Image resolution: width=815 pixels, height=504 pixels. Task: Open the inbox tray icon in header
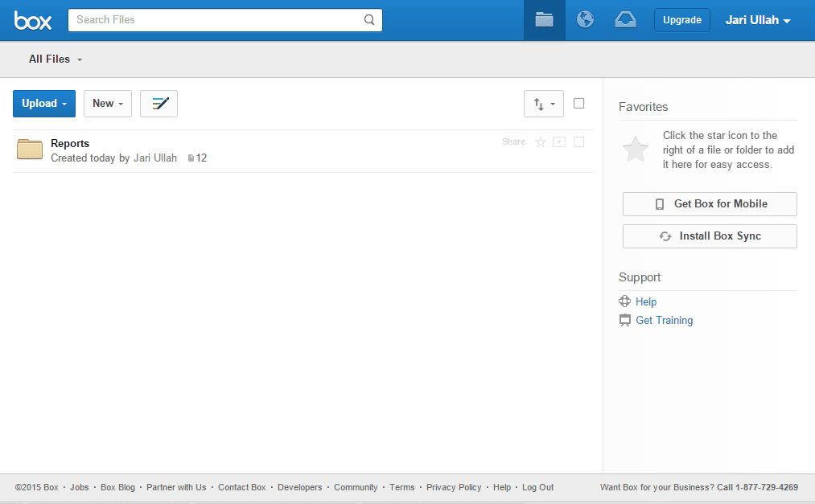[x=625, y=20]
